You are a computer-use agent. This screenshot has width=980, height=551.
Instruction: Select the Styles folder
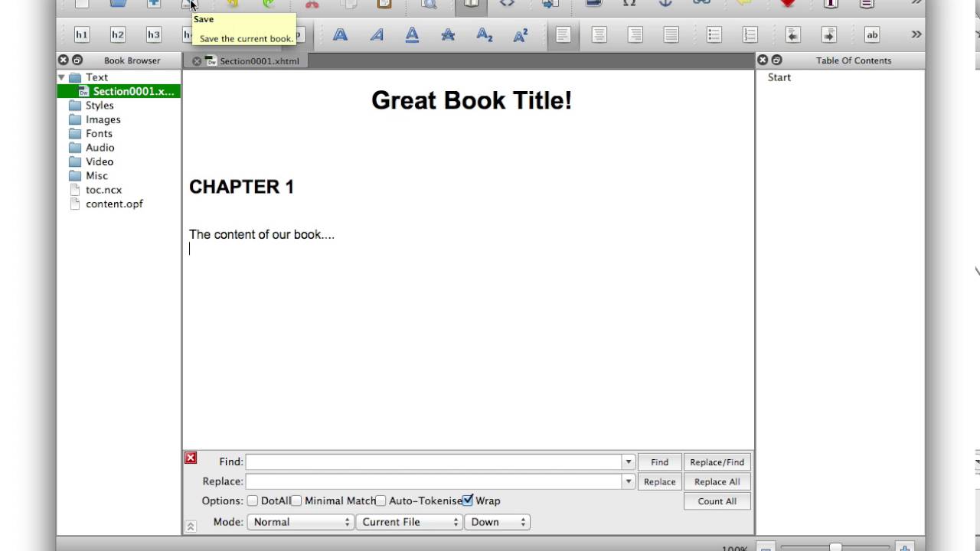[x=100, y=106]
